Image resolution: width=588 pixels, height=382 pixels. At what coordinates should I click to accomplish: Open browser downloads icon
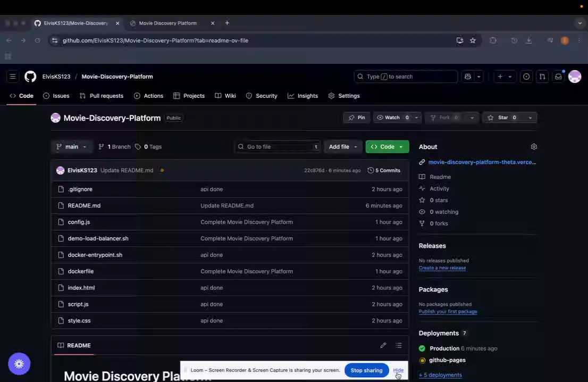pyautogui.click(x=529, y=40)
